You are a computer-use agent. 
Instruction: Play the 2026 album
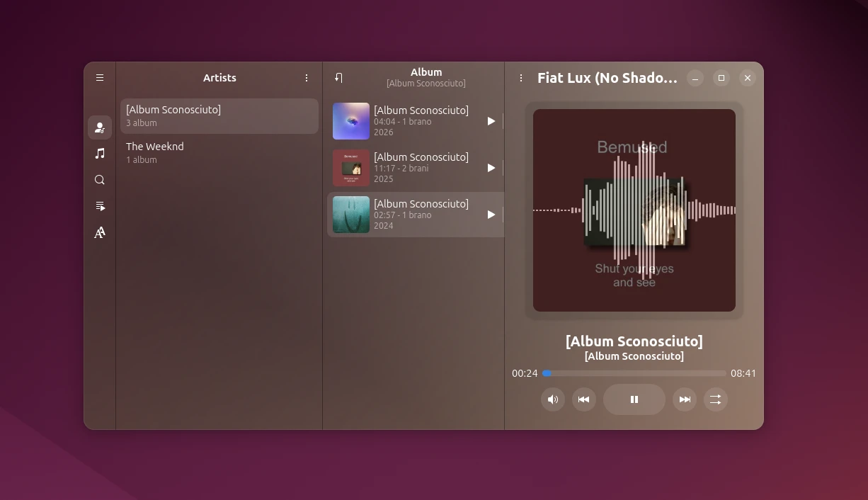coord(491,121)
